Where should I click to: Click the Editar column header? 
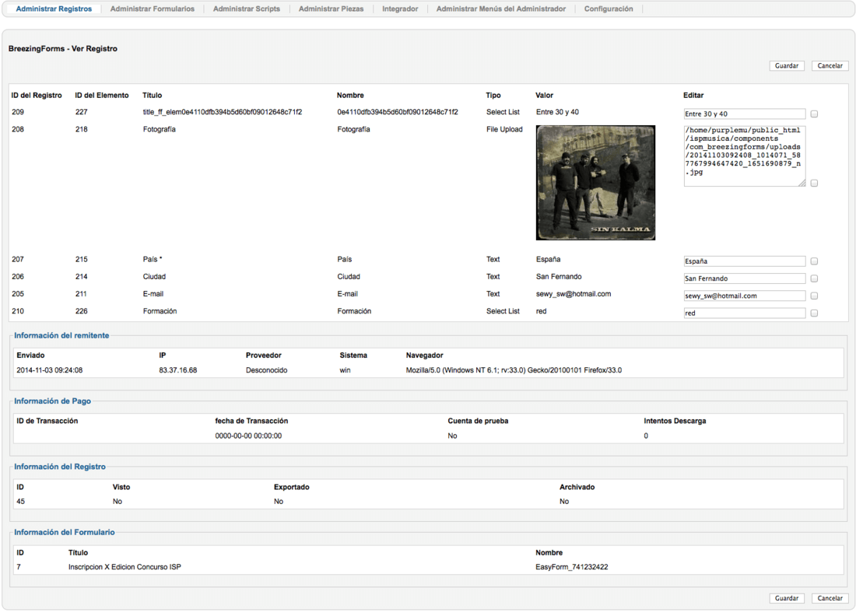[x=693, y=95]
